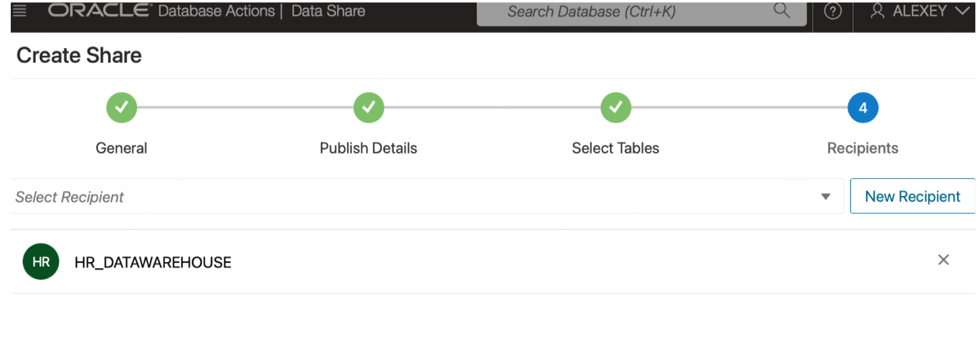Go to the Select Tables step checkmark
Viewport: 980px width, 360px height.
[x=616, y=107]
